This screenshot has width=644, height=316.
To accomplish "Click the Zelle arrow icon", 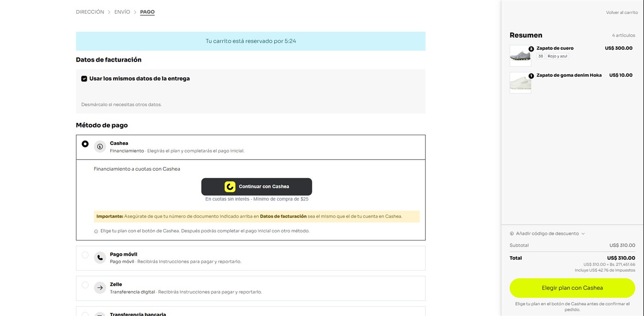I will tap(100, 288).
